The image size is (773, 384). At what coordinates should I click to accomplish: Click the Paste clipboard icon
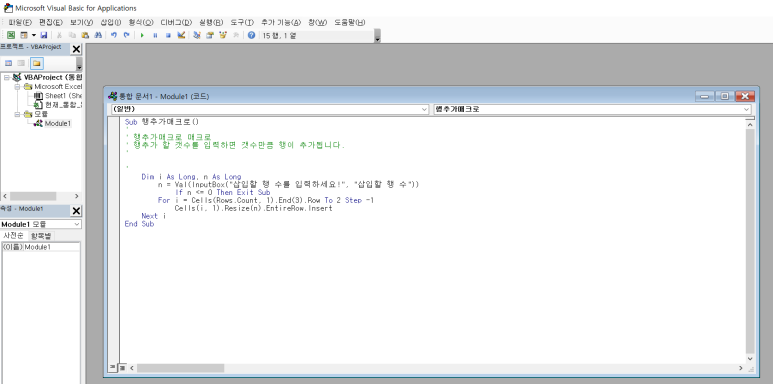click(x=85, y=35)
